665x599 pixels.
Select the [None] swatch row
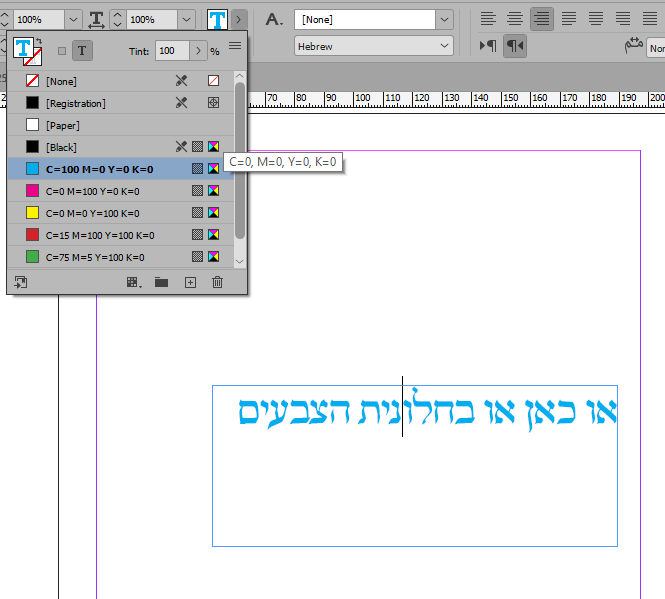click(x=121, y=81)
